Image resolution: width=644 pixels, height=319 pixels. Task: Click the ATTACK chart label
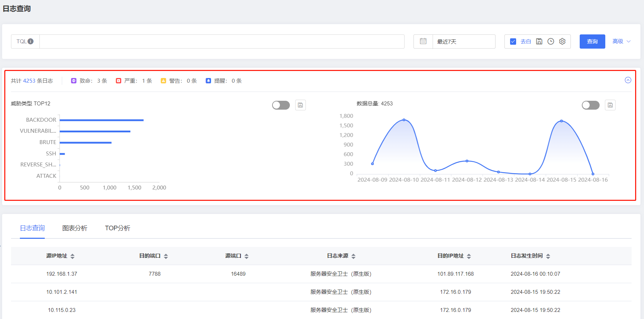[x=47, y=176]
